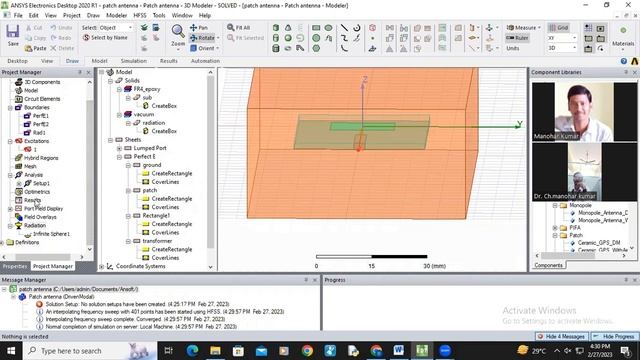Open Select by Name tool
Image resolution: width=640 pixels, height=360 pixels.
(105, 38)
